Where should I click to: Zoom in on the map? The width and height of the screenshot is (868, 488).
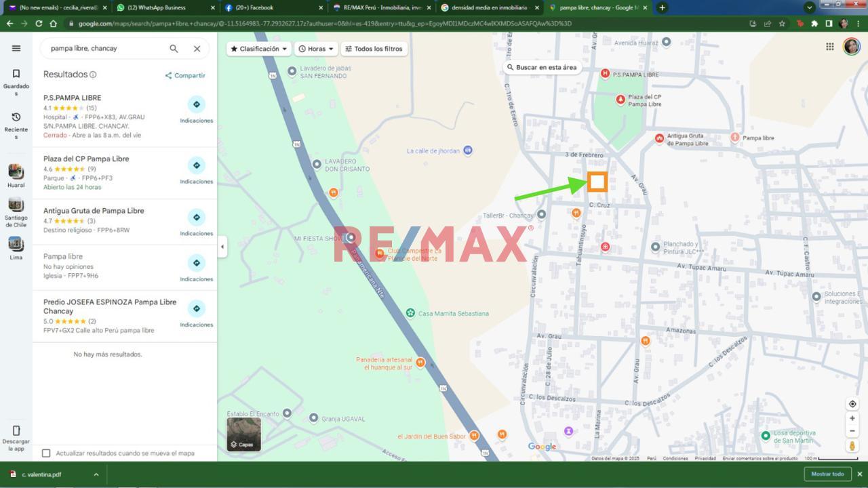click(x=852, y=418)
